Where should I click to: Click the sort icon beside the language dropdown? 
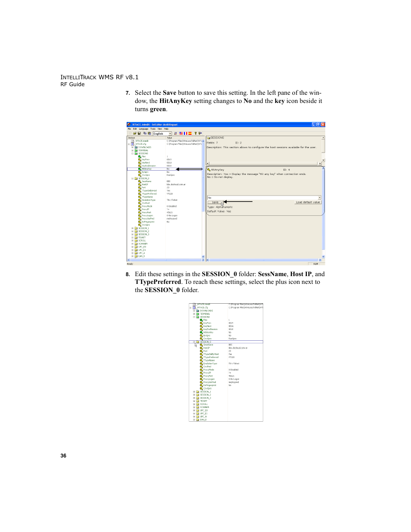(175, 134)
